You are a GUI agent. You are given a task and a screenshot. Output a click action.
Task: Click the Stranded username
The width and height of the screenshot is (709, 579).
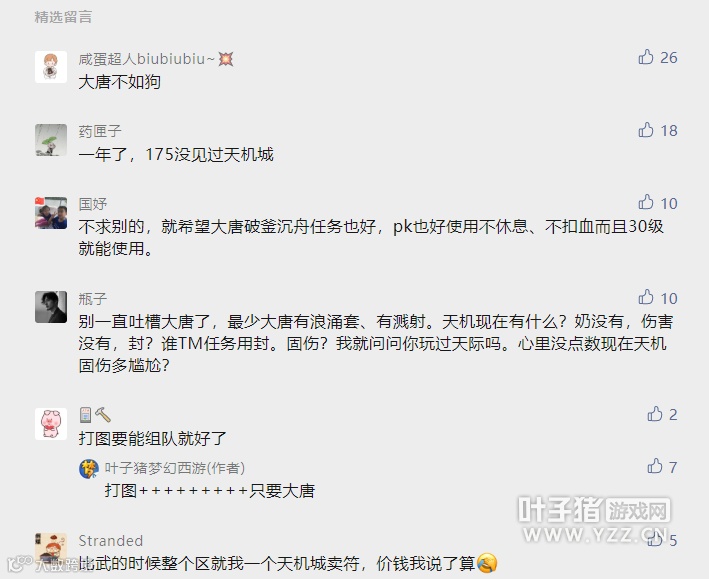point(111,541)
